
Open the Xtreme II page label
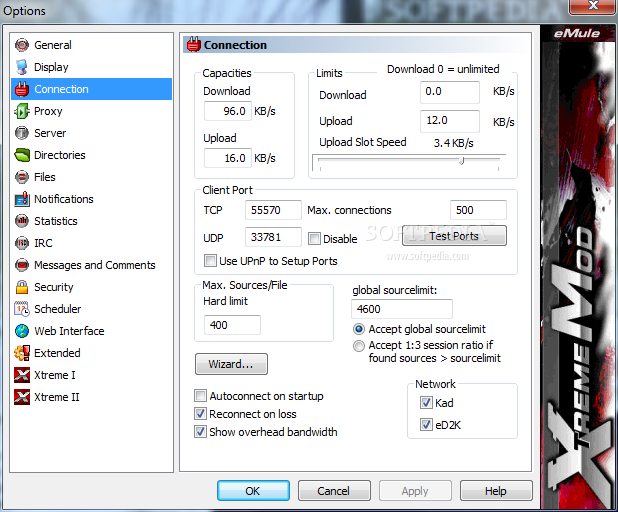pos(56,397)
